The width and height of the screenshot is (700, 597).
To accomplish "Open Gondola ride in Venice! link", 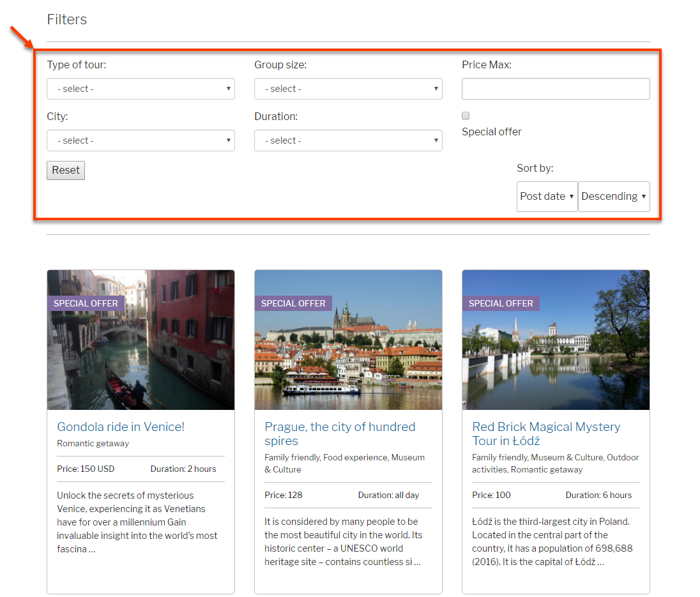I will [x=121, y=427].
